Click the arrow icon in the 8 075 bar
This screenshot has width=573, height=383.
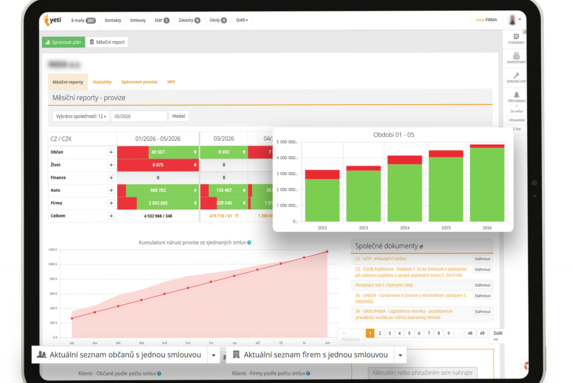(195, 165)
